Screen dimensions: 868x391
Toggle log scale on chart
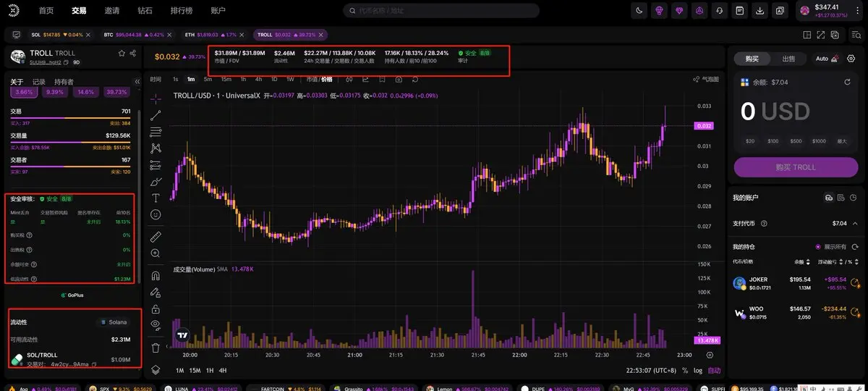(x=698, y=370)
